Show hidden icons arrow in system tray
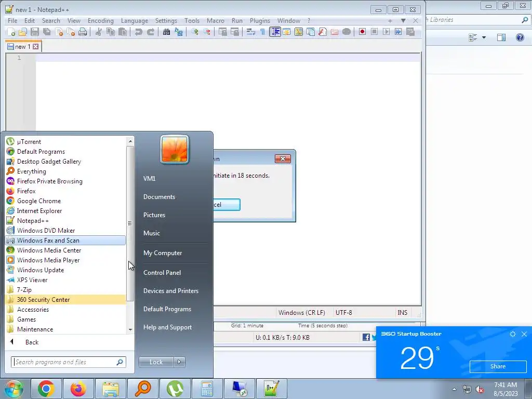Image resolution: width=532 pixels, height=399 pixels. (454, 389)
